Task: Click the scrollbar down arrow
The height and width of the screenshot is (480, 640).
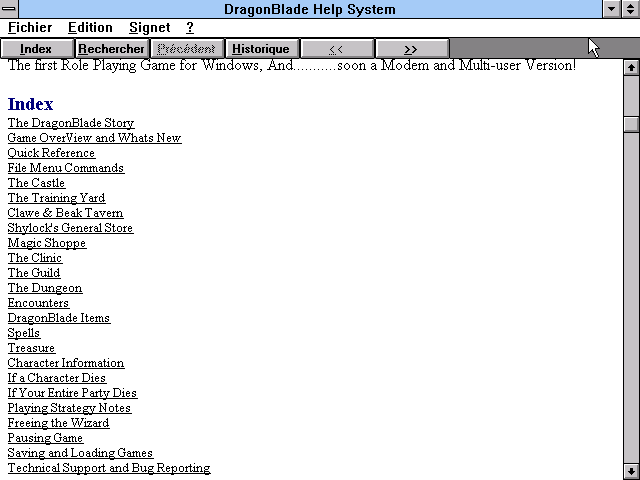Action: tap(631, 471)
